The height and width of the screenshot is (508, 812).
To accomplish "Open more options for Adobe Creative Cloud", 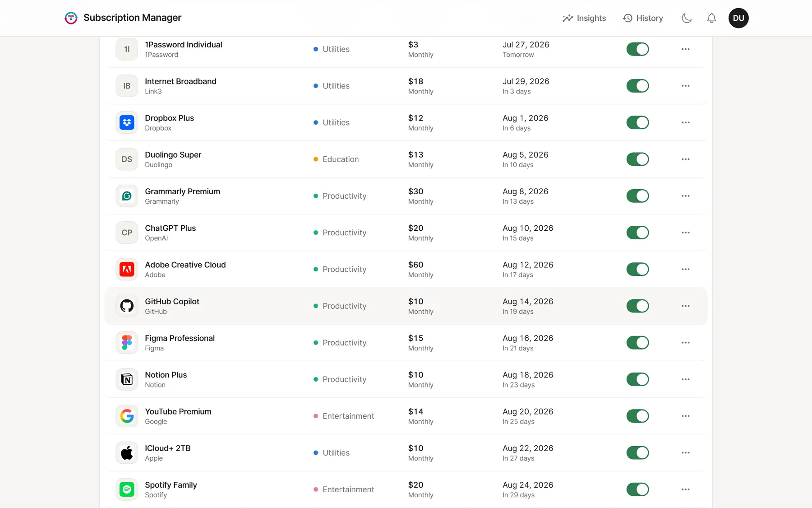I will click(x=686, y=269).
